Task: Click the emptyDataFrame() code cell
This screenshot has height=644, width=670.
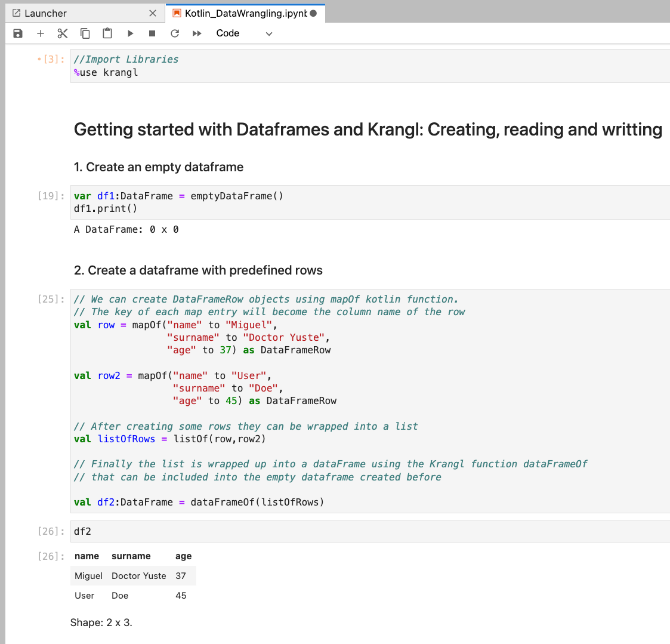Action: [x=370, y=202]
